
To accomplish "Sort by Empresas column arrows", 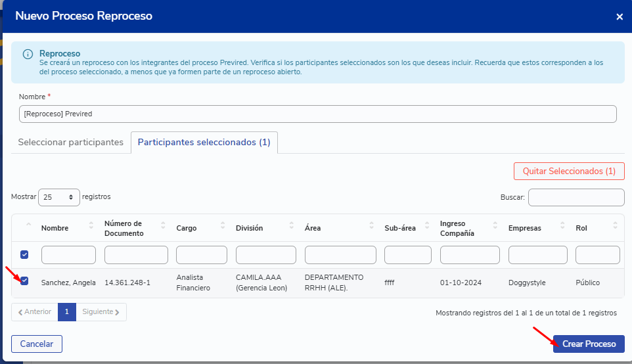I will [x=562, y=225].
